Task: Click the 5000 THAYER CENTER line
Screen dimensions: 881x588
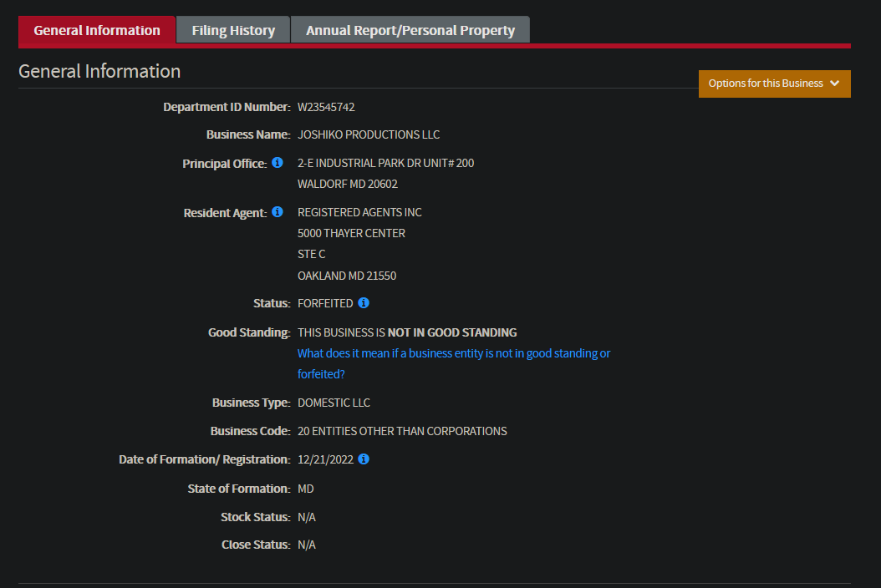Action: pos(351,233)
